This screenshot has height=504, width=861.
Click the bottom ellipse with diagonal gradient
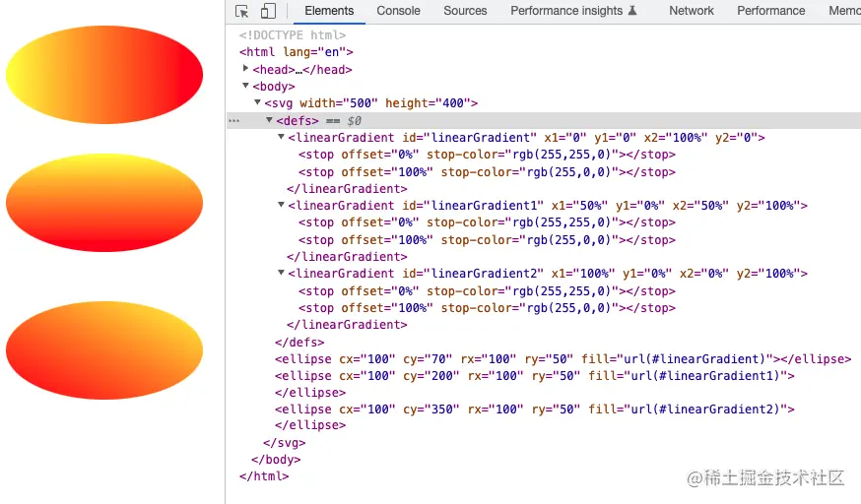[x=104, y=350]
